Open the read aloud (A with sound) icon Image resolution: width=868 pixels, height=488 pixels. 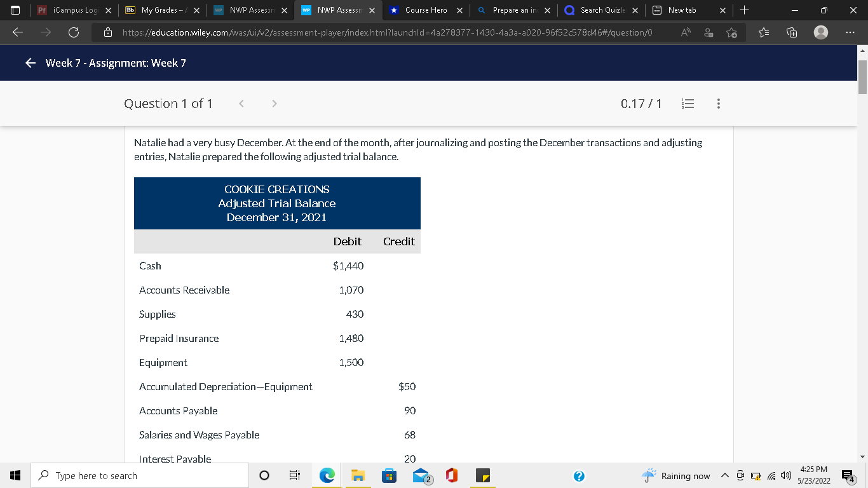pos(686,32)
